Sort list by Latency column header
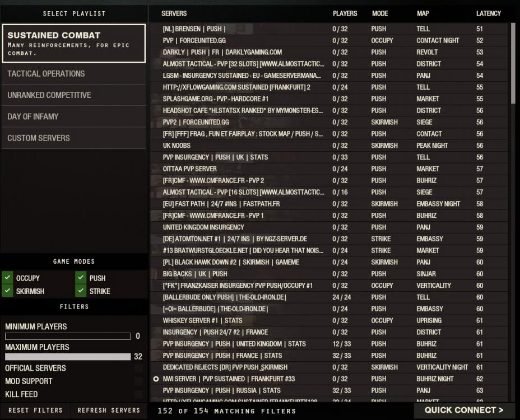This screenshot has height=420, width=520. [x=489, y=13]
